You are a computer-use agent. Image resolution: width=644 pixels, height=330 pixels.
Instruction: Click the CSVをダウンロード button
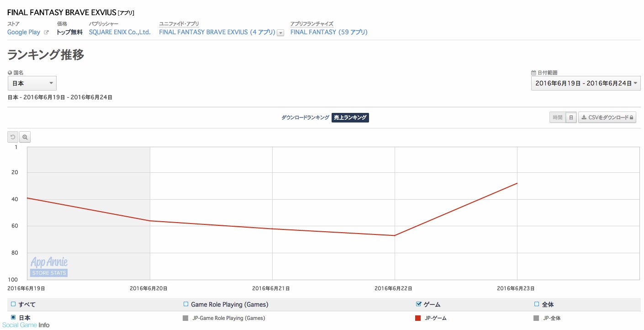(x=607, y=117)
